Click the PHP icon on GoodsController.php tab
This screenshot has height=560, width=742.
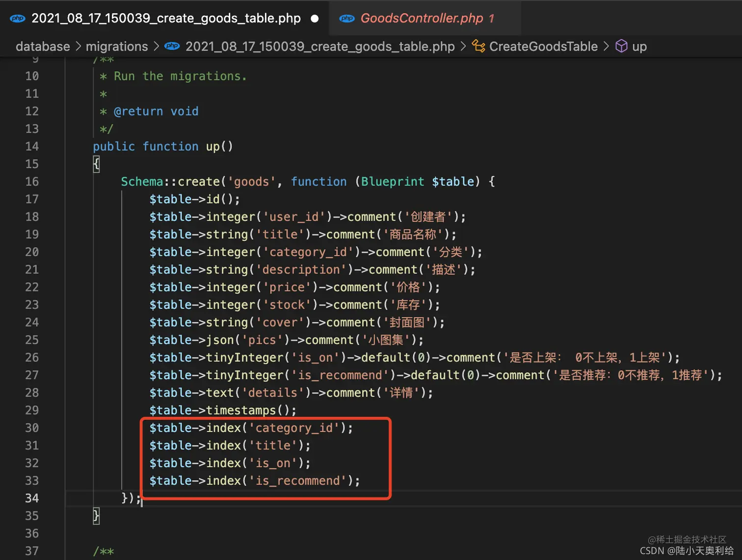tap(347, 18)
